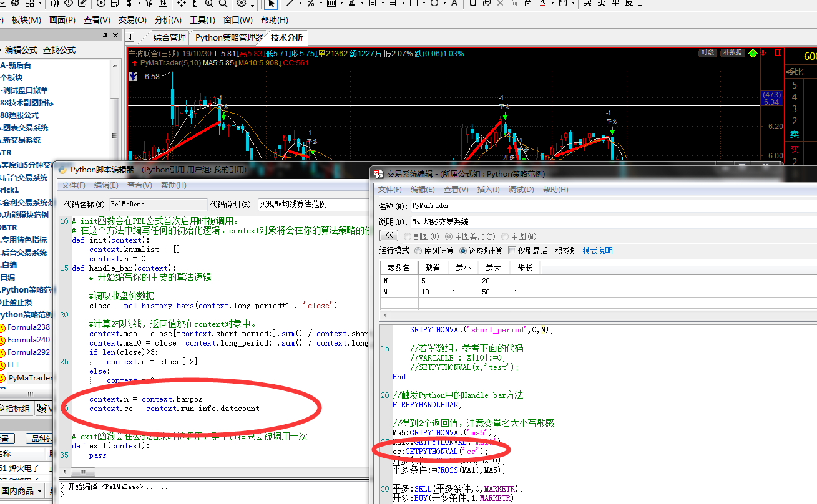817x504 pixels.
Task: Open the 分析(A) menu
Action: (167, 20)
